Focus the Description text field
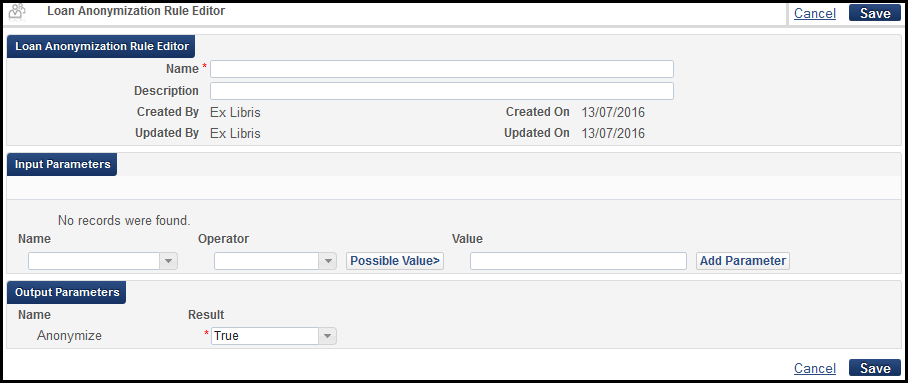908x383 pixels. [x=442, y=91]
